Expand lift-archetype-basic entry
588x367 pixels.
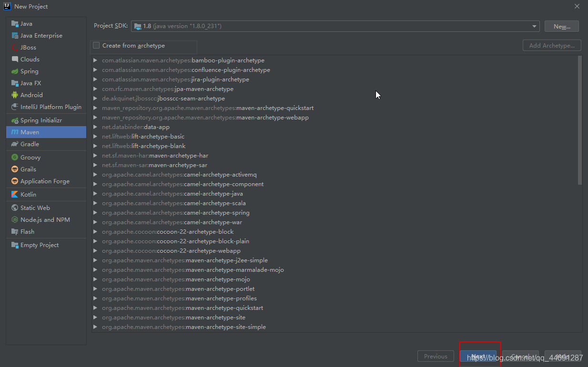click(95, 137)
